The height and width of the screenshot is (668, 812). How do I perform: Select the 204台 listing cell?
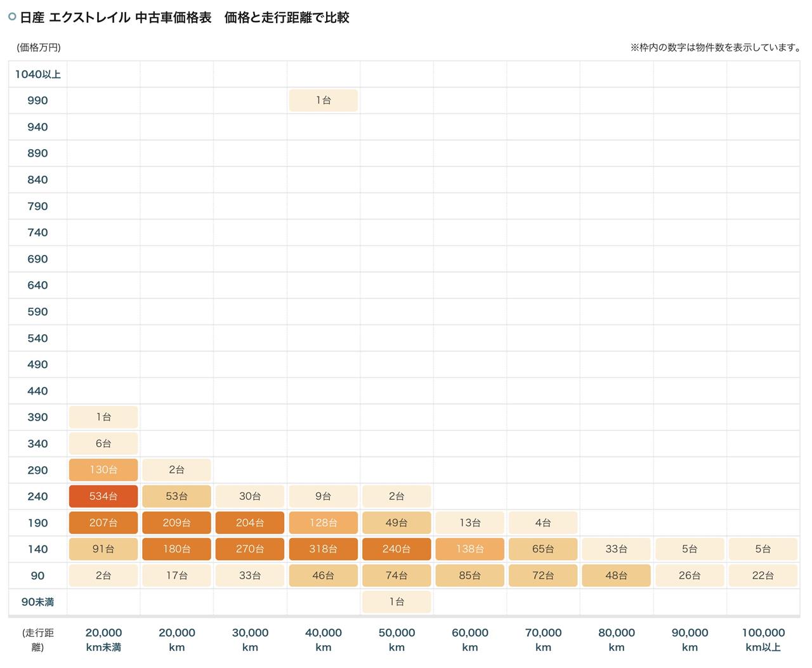pyautogui.click(x=250, y=523)
